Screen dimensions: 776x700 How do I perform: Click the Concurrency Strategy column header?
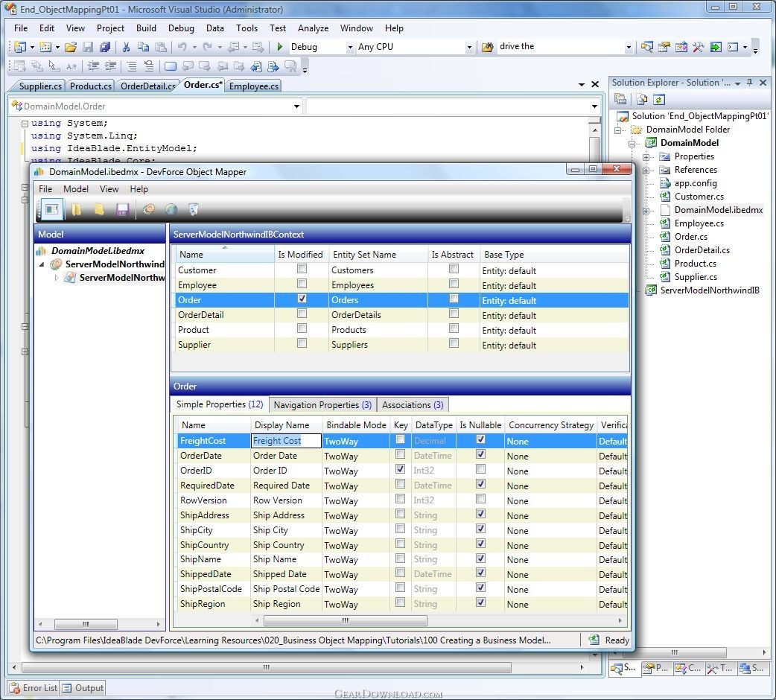(x=551, y=425)
